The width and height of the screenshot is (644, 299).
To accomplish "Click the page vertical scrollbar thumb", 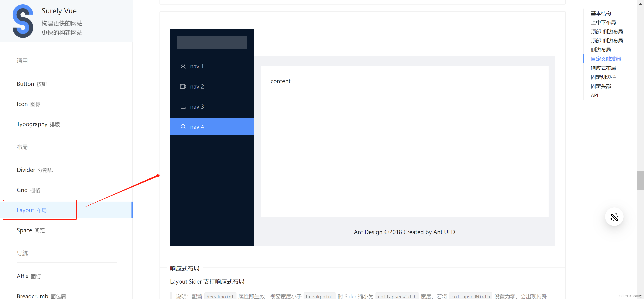I will (x=640, y=180).
